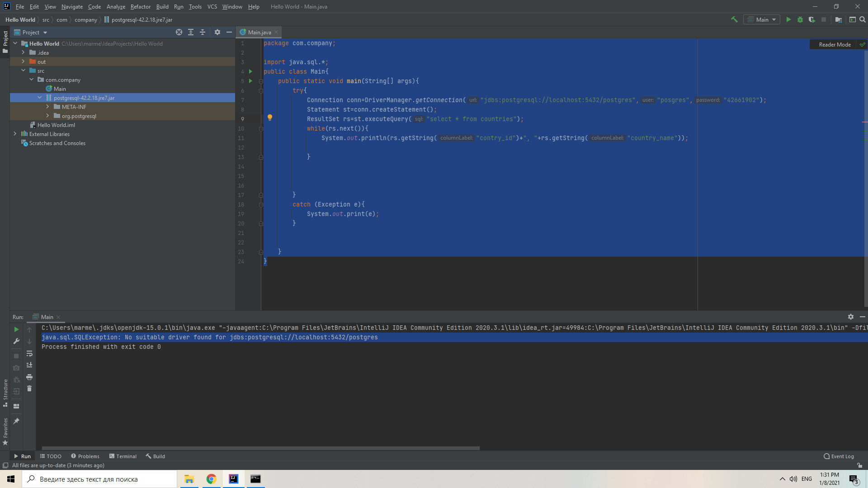Open File Explorer from the taskbar
The image size is (868, 488).
189,479
